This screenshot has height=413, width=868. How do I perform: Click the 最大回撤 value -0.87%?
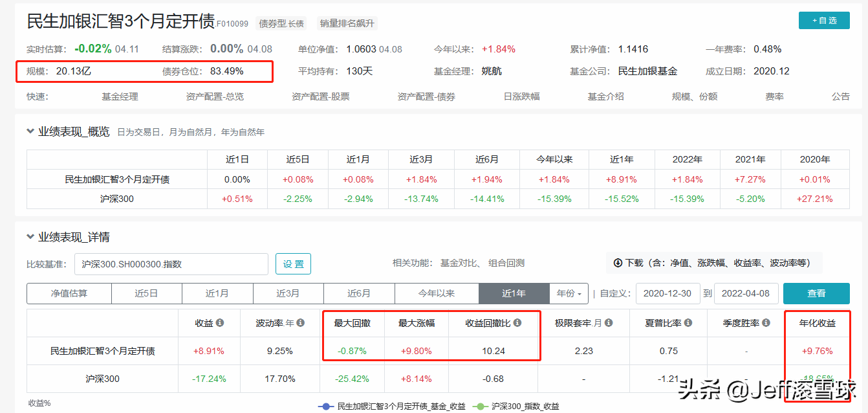(352, 351)
